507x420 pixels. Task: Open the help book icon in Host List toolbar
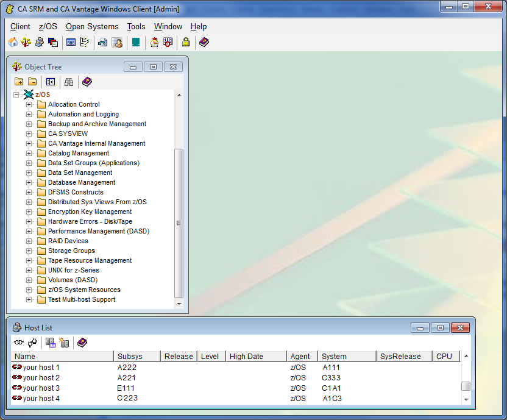coord(82,342)
